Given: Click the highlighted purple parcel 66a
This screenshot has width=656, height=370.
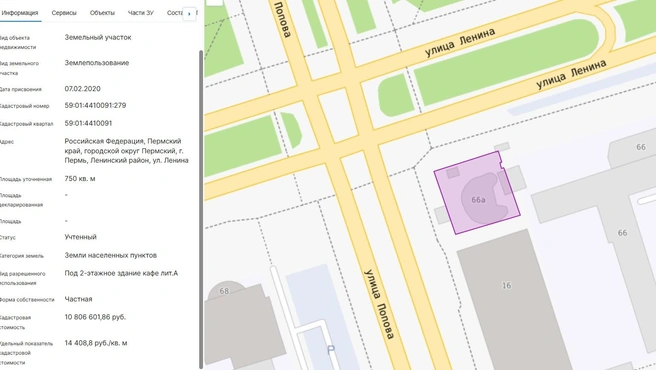Looking at the screenshot, I should pos(477,193).
